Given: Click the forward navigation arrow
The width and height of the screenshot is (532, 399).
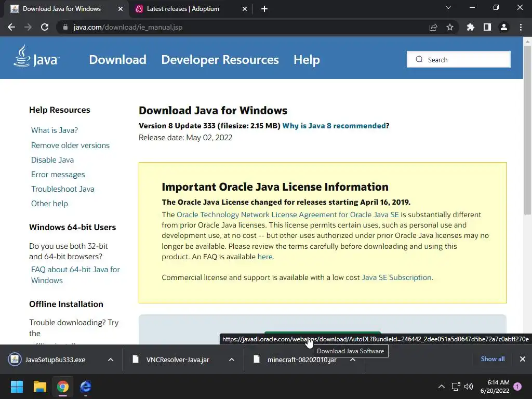Looking at the screenshot, I should pyautogui.click(x=28, y=27).
